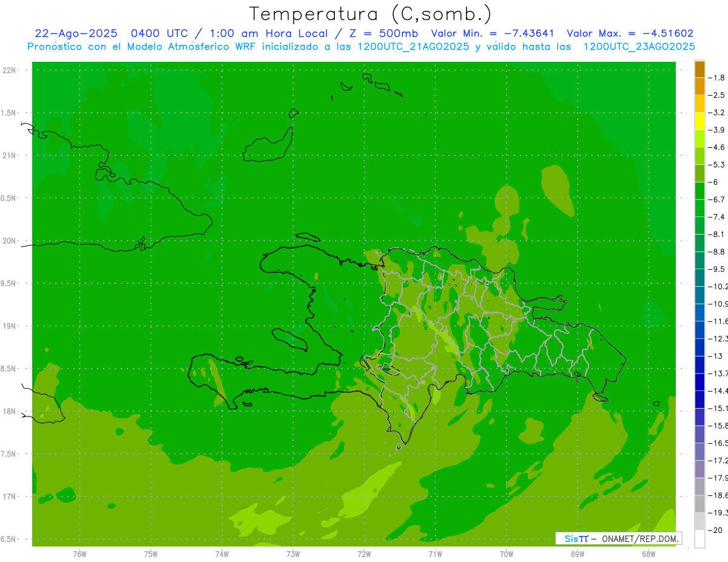Click the '22N' latitude label
Viewport: 728px width, 562px height.
tap(10, 70)
